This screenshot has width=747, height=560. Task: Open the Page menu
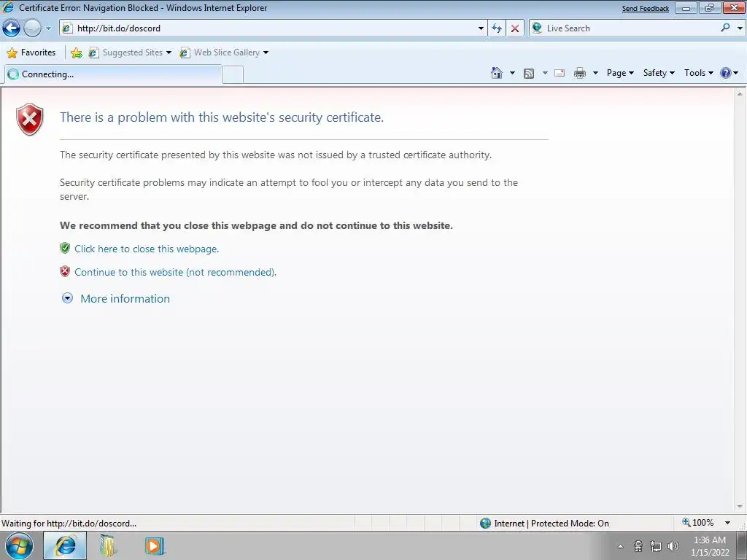click(x=620, y=73)
